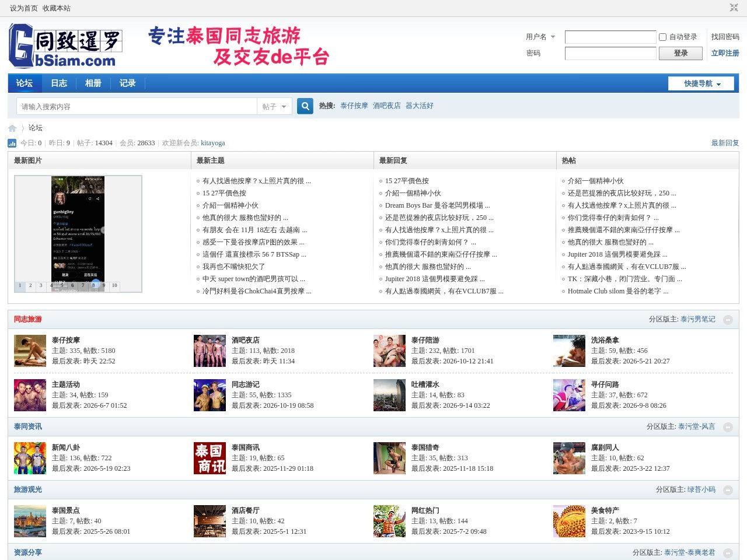The height and width of the screenshot is (560, 747).
Task: Open 泰国景点 forum icon
Action: [x=30, y=521]
